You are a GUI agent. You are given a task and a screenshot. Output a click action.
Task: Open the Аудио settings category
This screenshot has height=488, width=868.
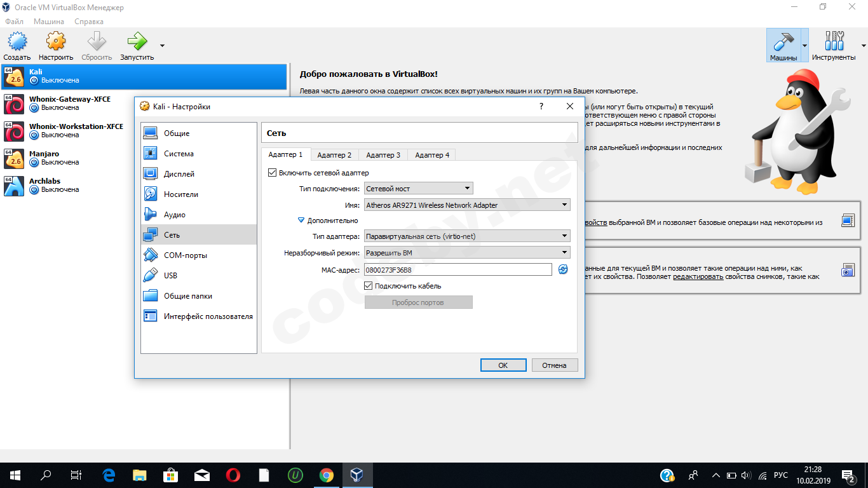[198, 215]
